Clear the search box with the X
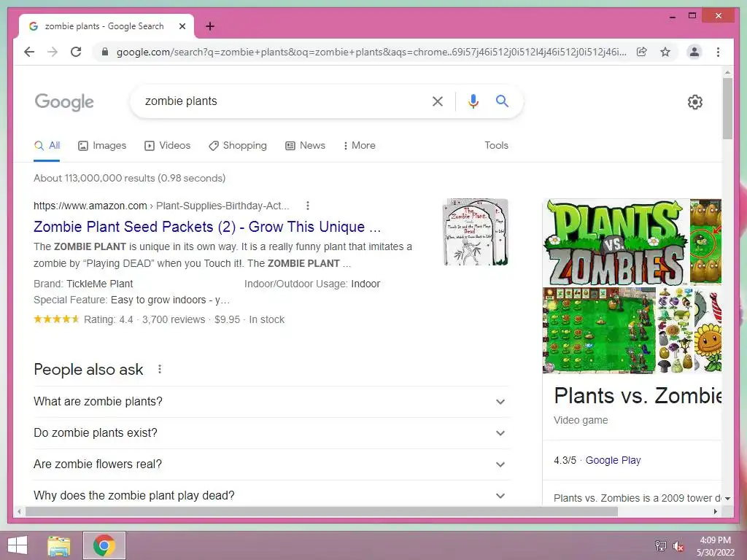This screenshot has height=560, width=747. pos(438,101)
